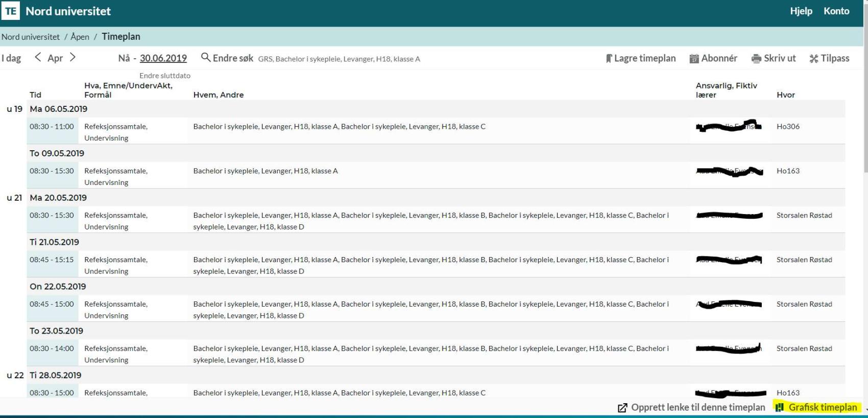The image size is (868, 418).
Task: Click the magnifying glass search icon
Action: [x=205, y=57]
